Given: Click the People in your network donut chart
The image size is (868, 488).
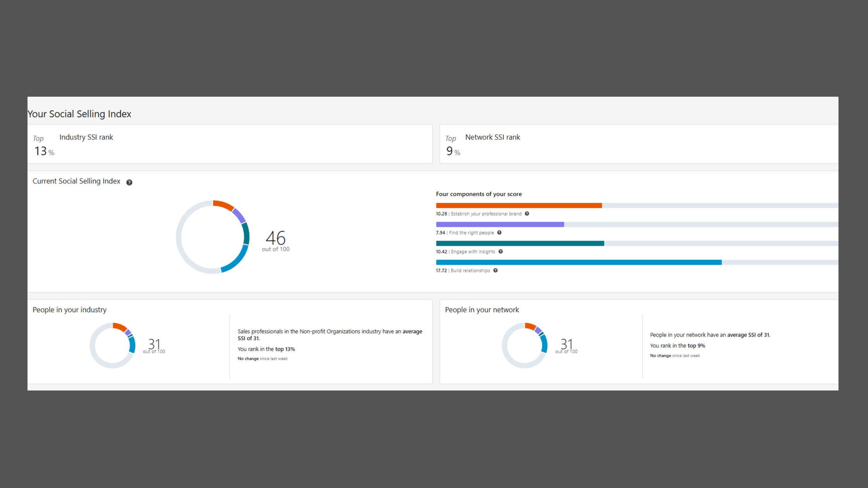Looking at the screenshot, I should [525, 345].
